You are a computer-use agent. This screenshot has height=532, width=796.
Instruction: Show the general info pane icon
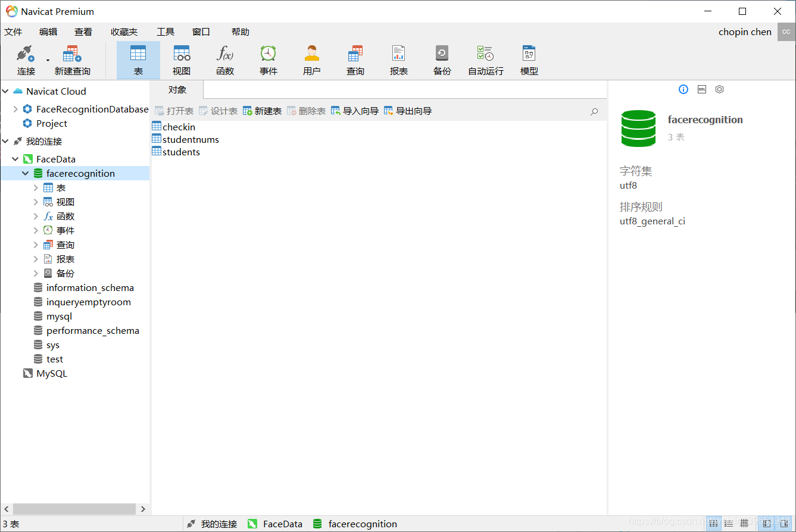[683, 89]
